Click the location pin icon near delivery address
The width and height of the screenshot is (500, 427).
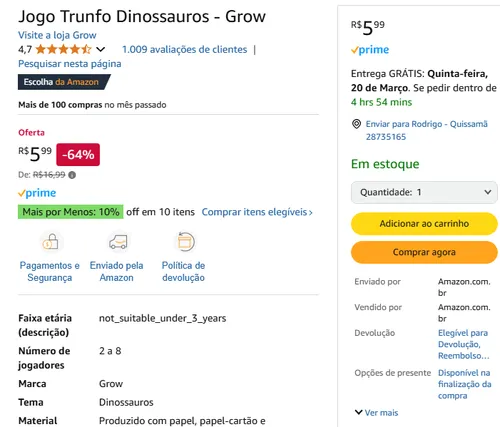click(356, 124)
